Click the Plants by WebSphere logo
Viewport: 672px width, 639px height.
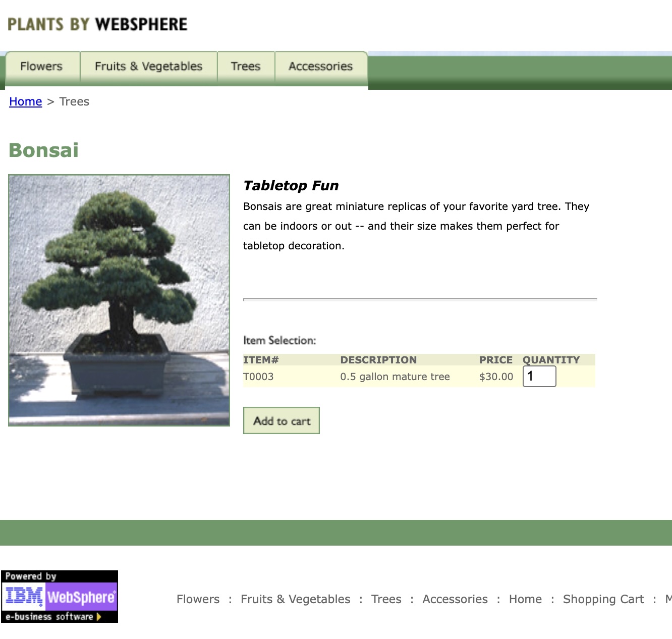[x=97, y=24]
